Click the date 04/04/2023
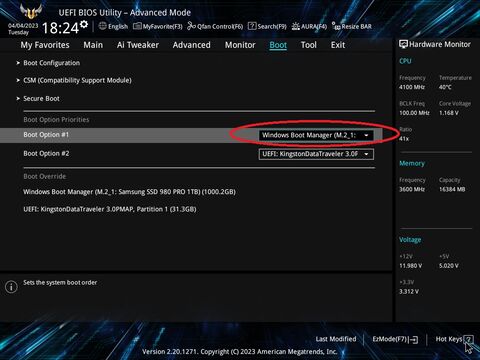 (23, 26)
